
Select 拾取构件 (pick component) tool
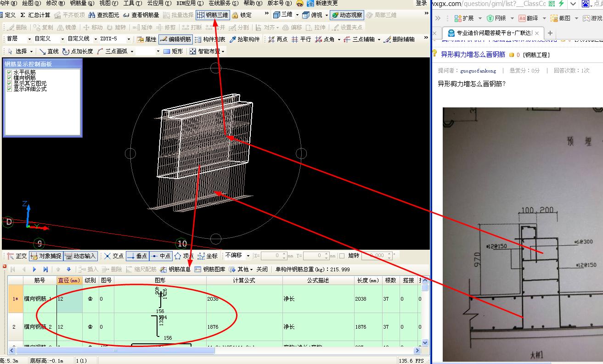click(x=245, y=39)
